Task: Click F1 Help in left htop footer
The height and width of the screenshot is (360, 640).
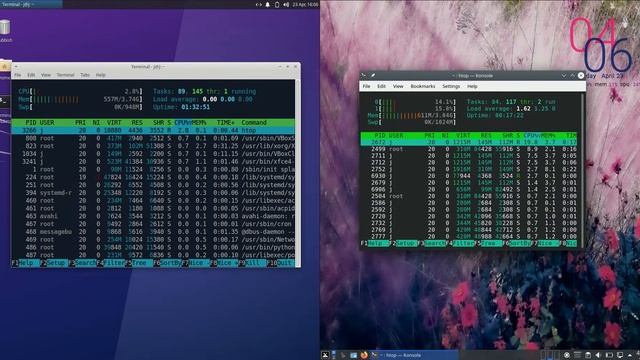Action: coord(26,263)
